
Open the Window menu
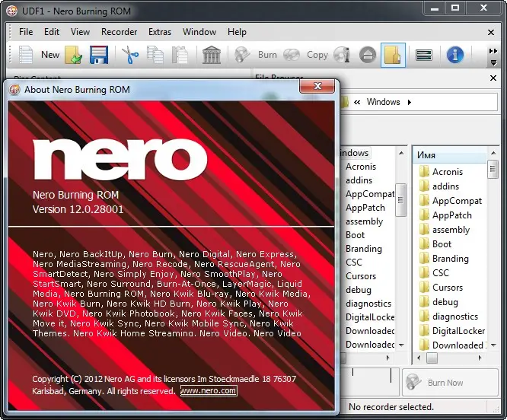click(199, 32)
